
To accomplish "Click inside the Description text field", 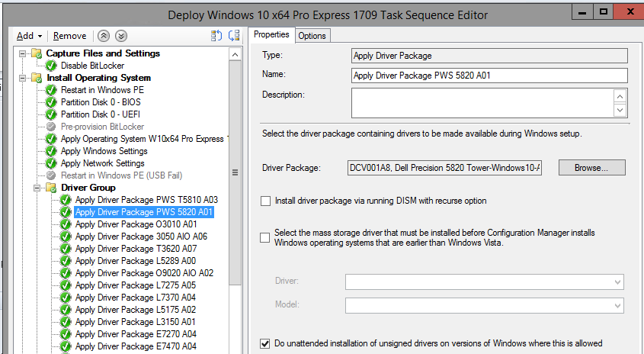I will pos(482,102).
